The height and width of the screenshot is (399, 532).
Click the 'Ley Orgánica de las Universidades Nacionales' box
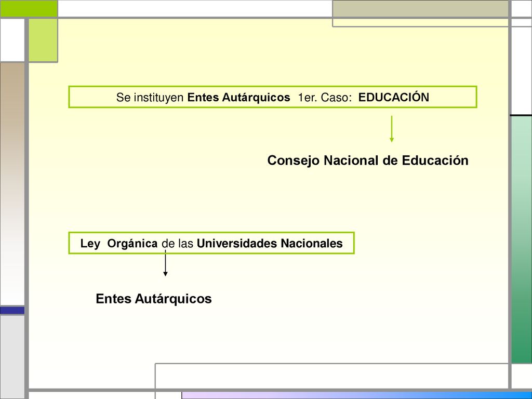[x=211, y=243]
